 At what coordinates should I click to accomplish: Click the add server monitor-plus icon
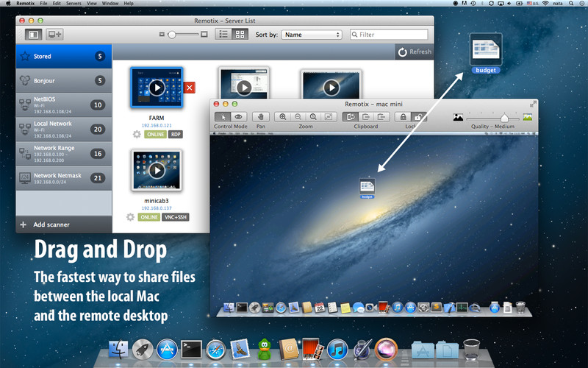click(x=54, y=35)
